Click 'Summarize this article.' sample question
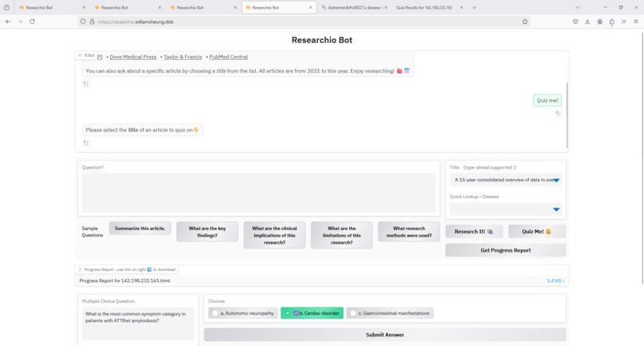This screenshot has height=346, width=644. 140,228
